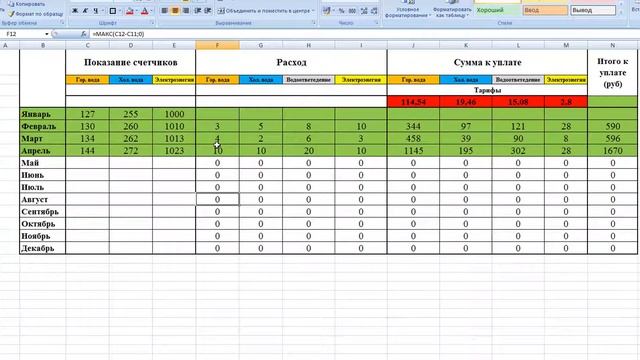Image resolution: width=640 pixels, height=360 pixels.
Task: Apply accounting number format
Action: click(327, 11)
